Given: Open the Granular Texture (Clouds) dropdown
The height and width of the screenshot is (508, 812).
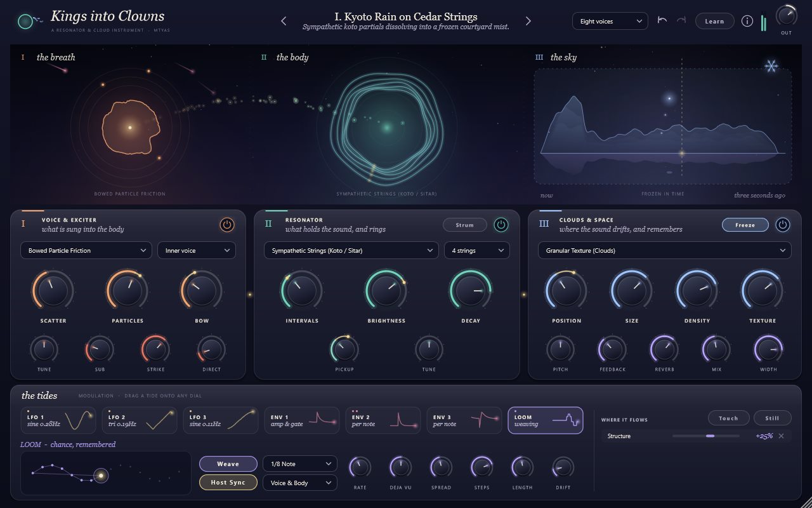Looking at the screenshot, I should (665, 250).
